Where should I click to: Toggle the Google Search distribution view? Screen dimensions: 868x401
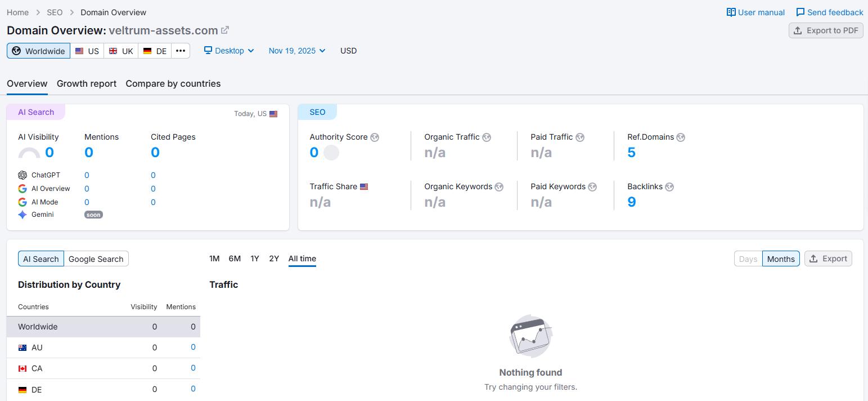(96, 259)
